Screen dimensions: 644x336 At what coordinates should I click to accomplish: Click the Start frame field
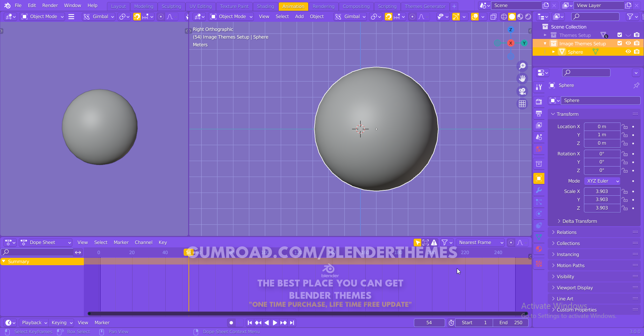474,323
